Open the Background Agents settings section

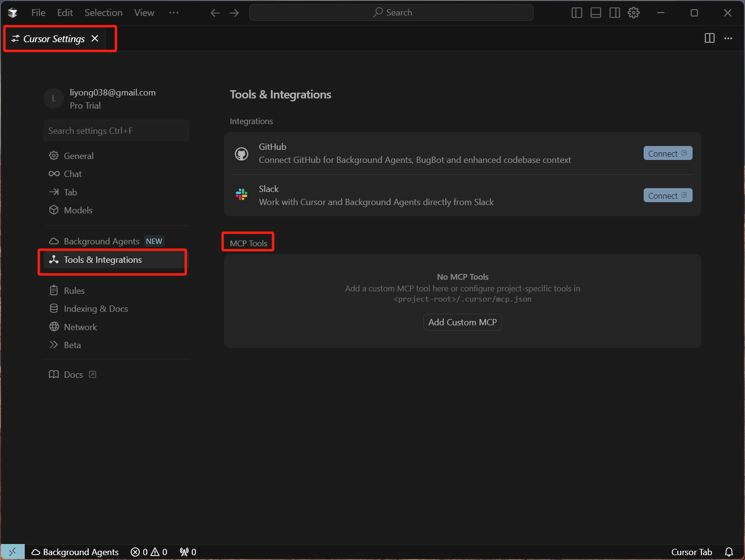tap(101, 241)
